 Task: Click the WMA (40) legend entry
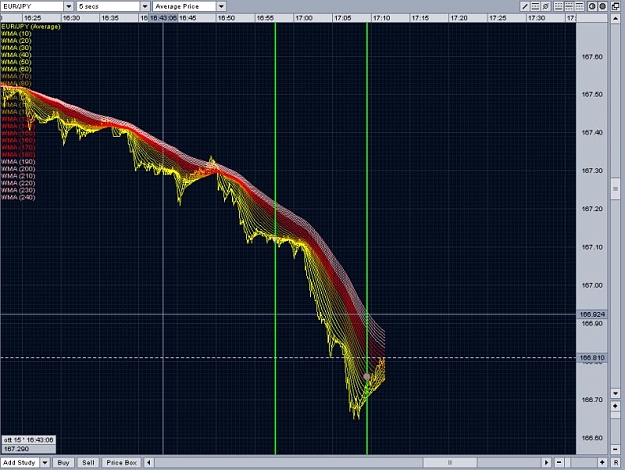[16, 55]
